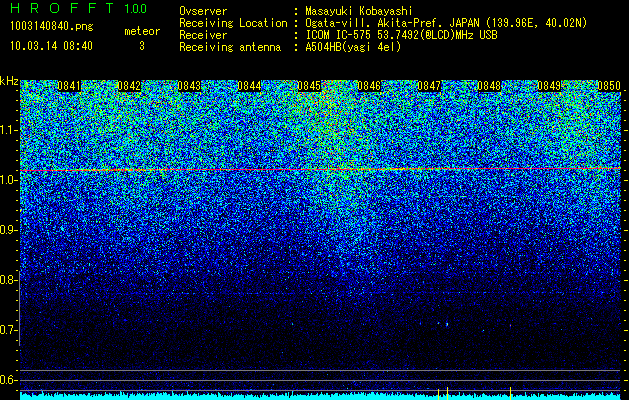The image size is (629, 400).
Task: Click the Receiving antenna field label
Action: (230, 47)
